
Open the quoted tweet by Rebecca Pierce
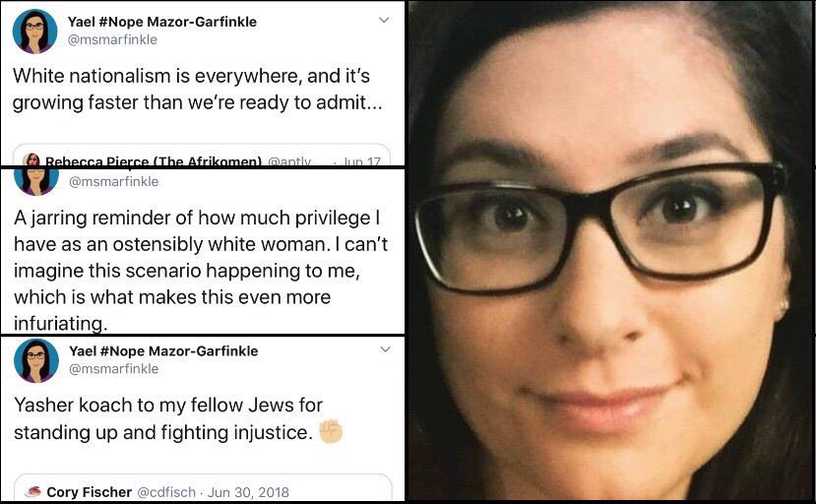(x=202, y=156)
